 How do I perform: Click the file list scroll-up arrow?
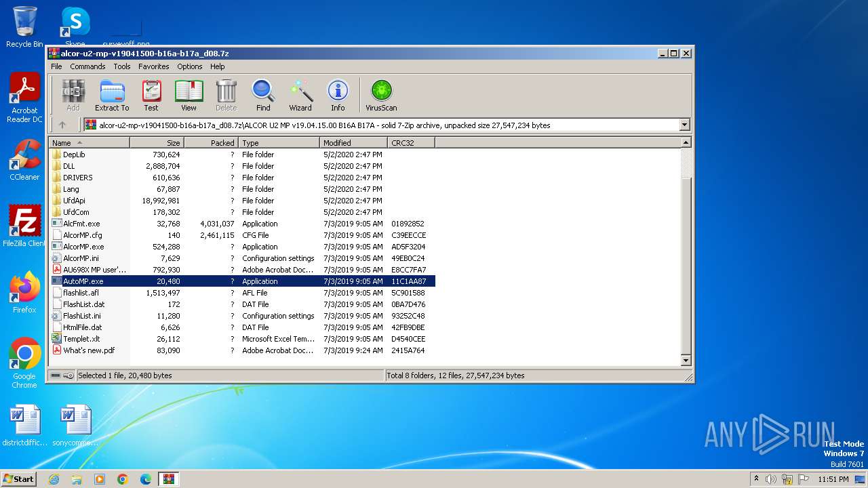pyautogui.click(x=686, y=142)
